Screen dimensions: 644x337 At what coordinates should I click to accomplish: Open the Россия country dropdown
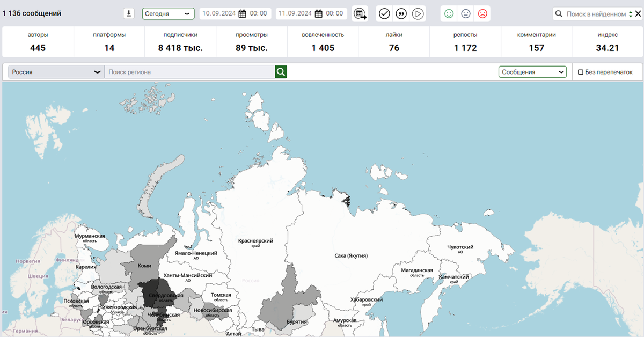point(56,72)
